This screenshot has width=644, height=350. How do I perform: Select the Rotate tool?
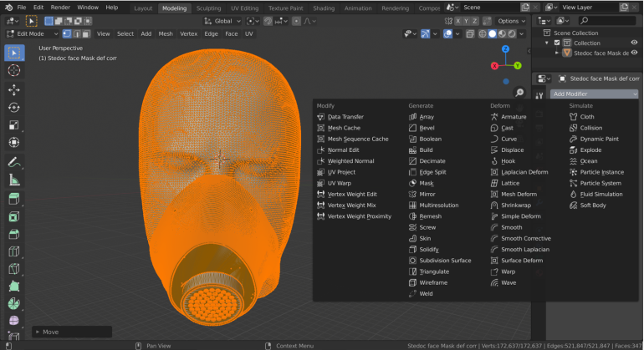point(14,107)
